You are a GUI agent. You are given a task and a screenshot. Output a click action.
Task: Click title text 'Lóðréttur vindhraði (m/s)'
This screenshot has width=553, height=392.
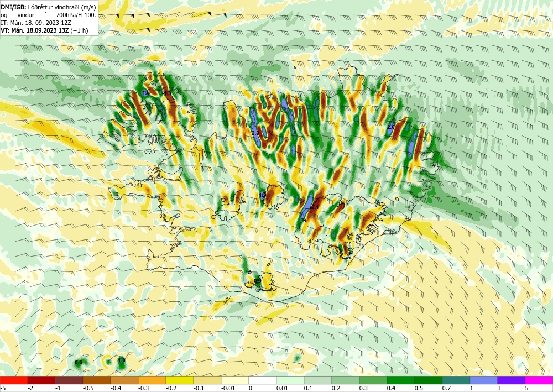coord(62,7)
